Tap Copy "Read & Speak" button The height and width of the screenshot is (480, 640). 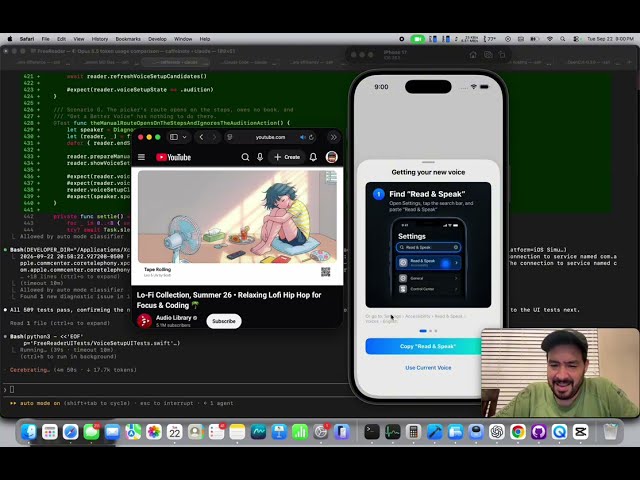[x=428, y=346]
